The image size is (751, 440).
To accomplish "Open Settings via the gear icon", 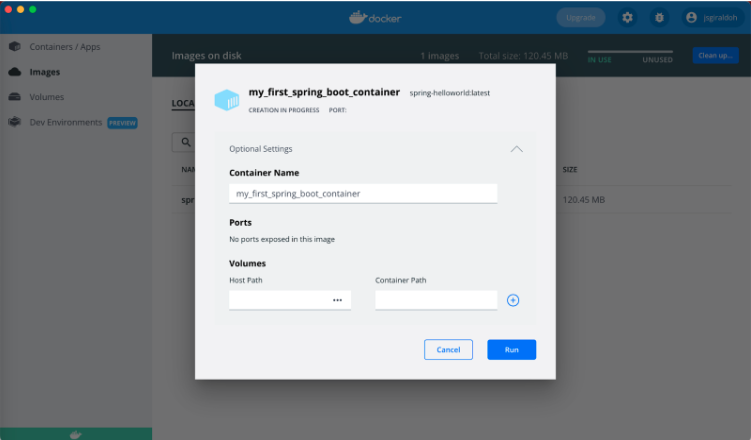I will coord(627,17).
